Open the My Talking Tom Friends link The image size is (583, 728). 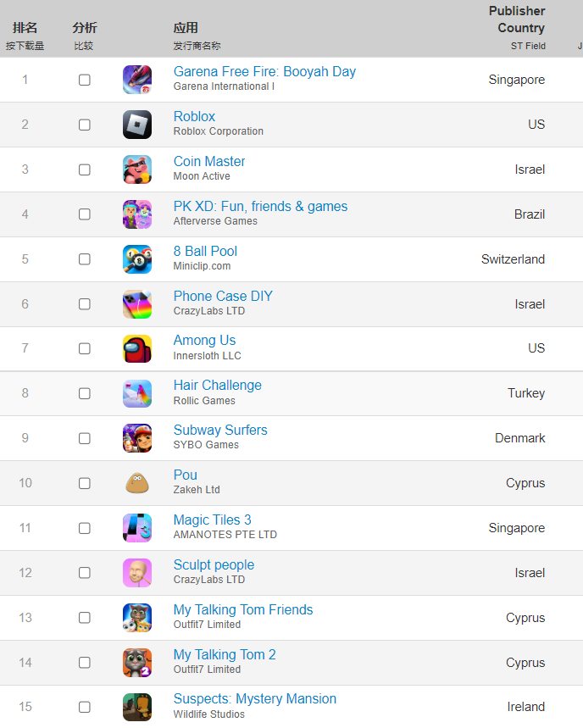click(243, 610)
